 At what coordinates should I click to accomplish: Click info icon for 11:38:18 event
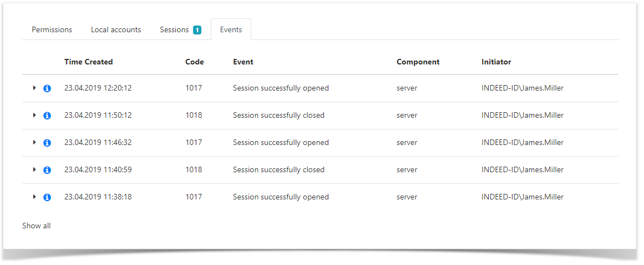click(47, 197)
